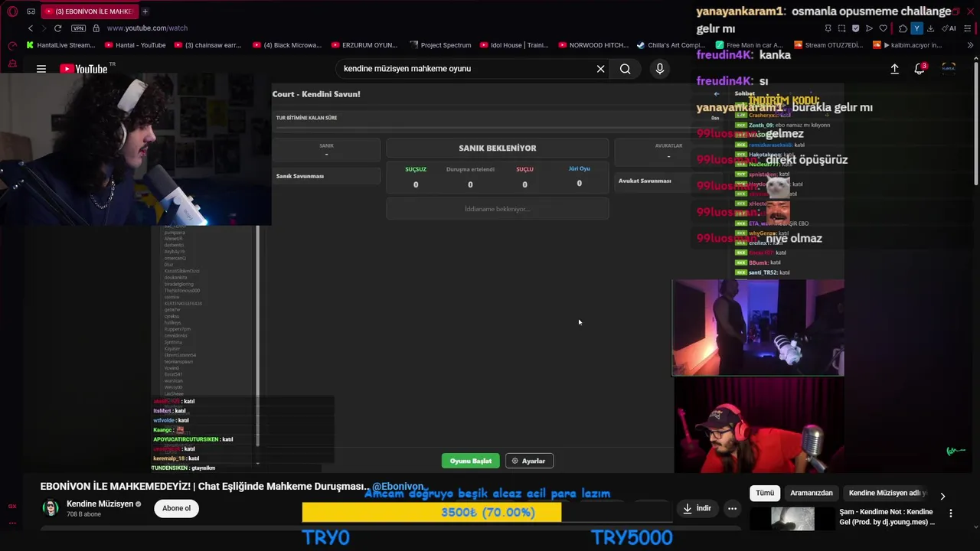Image resolution: width=980 pixels, height=551 pixels.
Task: Open a new browser tab
Action: [x=145, y=11]
